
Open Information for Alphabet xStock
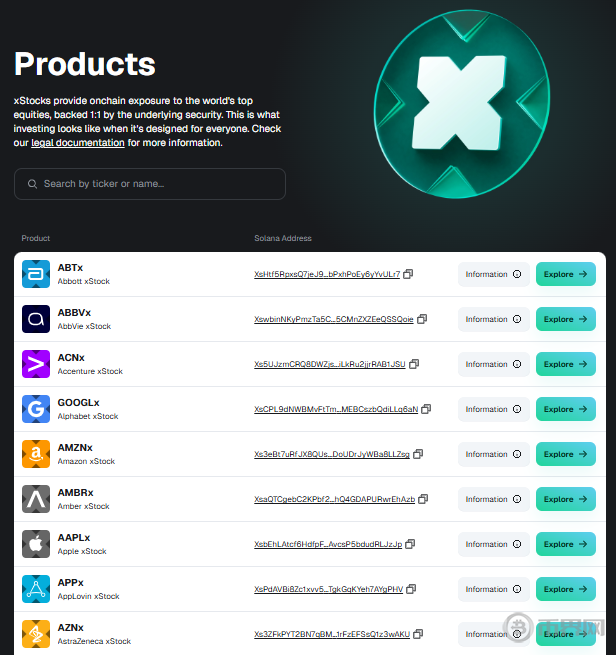[x=494, y=409]
